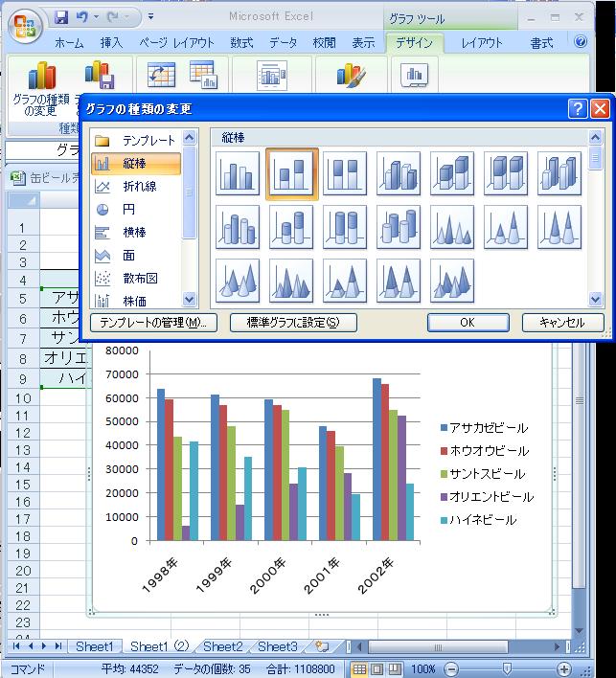This screenshot has height=678, width=616.
Task: Select the stacked cone chart type
Action: point(506,227)
